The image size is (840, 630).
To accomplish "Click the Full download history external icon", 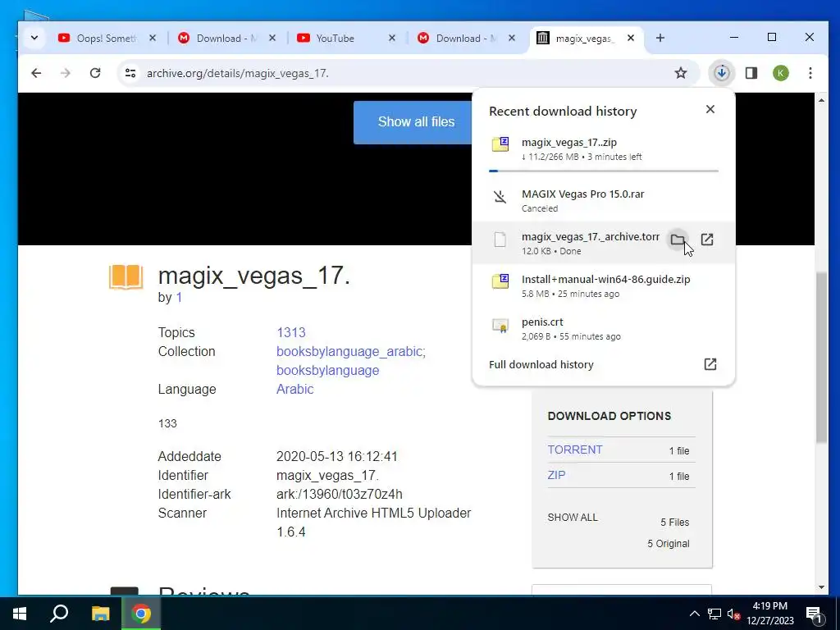I will pos(710,364).
